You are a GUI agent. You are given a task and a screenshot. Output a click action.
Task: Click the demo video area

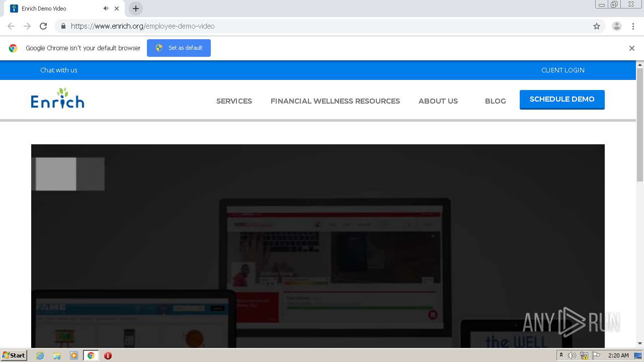point(318,246)
